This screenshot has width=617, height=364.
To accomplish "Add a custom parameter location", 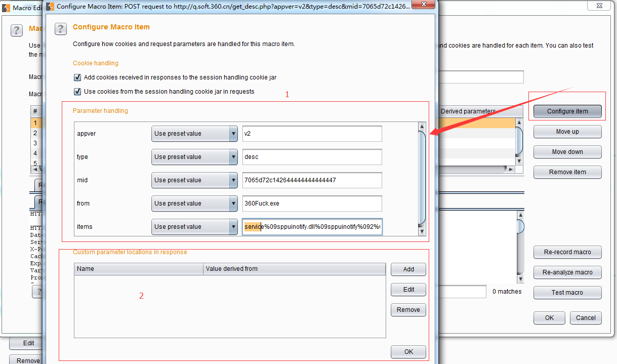I will [408, 269].
